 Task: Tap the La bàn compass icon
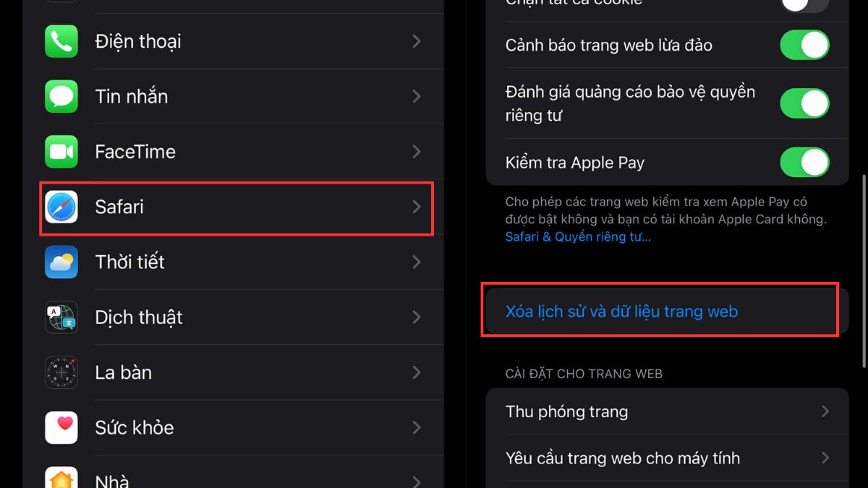(61, 372)
